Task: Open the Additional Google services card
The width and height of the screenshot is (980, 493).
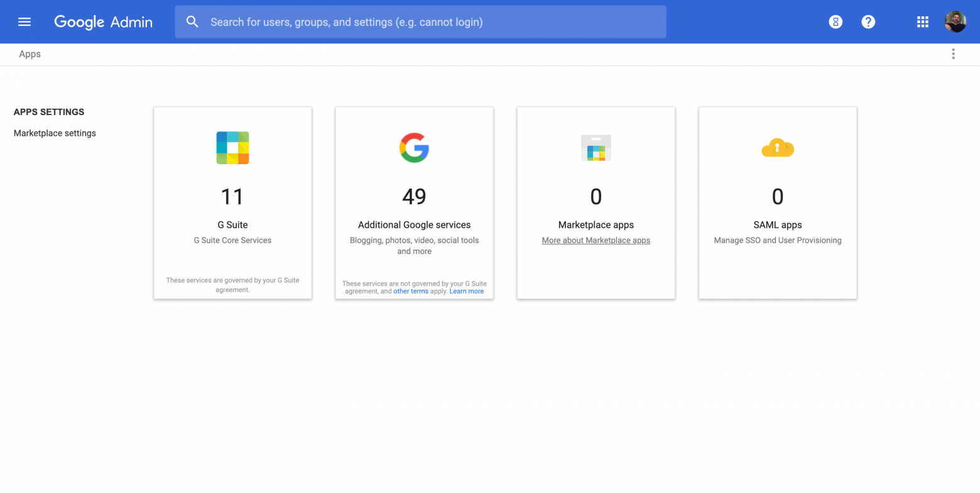Action: [413, 202]
